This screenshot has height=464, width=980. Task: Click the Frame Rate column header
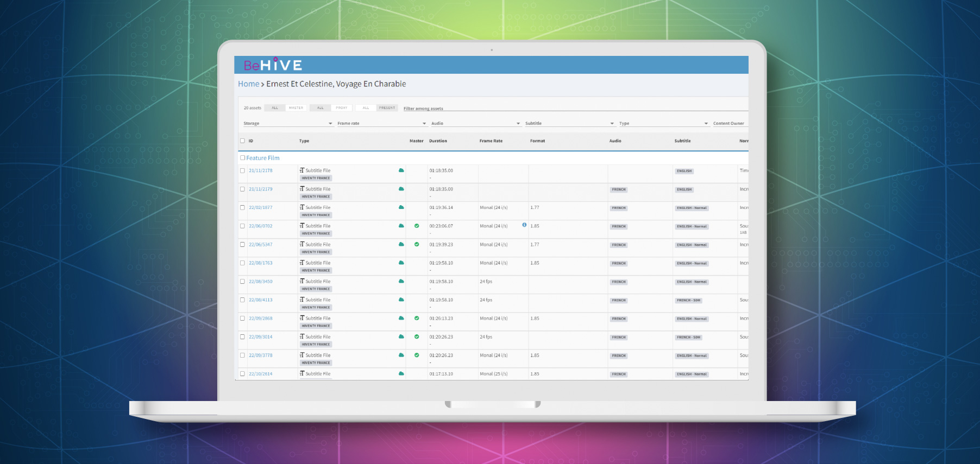(x=491, y=141)
